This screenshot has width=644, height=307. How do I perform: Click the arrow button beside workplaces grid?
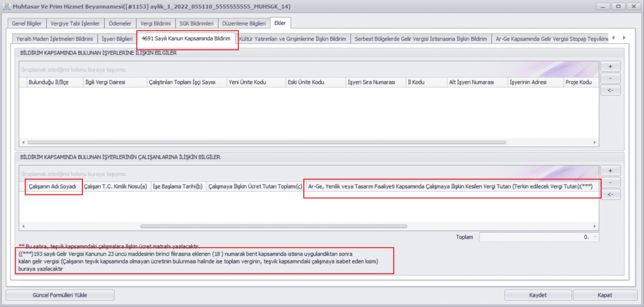click(609, 90)
